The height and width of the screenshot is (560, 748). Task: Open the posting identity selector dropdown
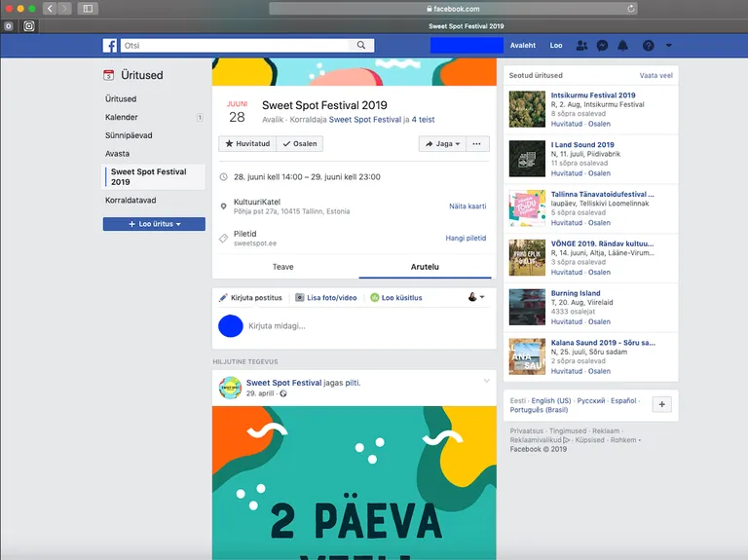(476, 297)
